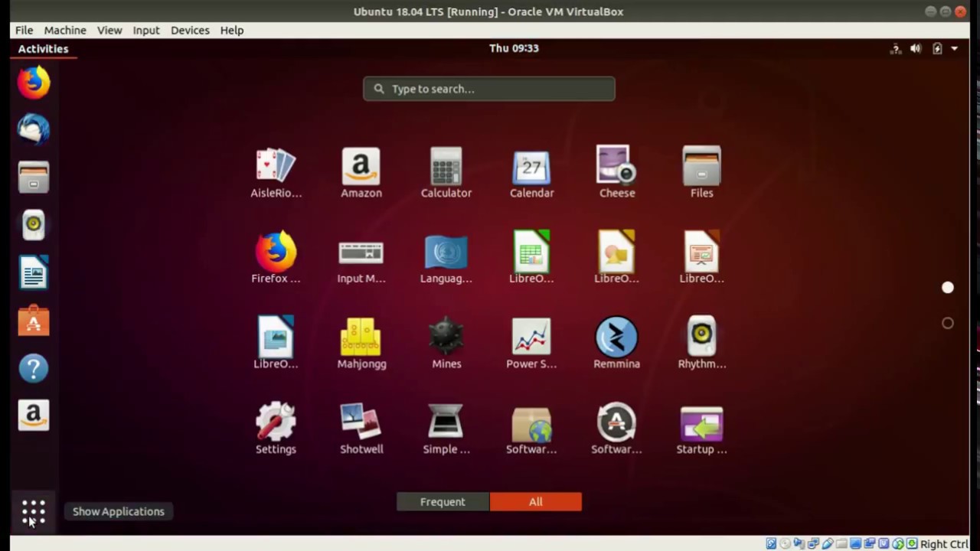Go to the second page indicator dot
The height and width of the screenshot is (551, 980).
click(948, 324)
